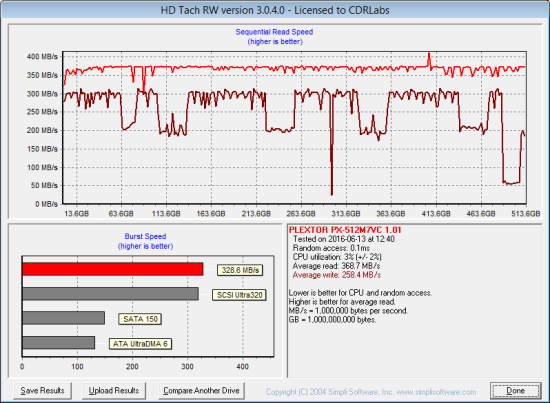
Task: Open the simplisoftware.com copyright link
Action: click(371, 392)
